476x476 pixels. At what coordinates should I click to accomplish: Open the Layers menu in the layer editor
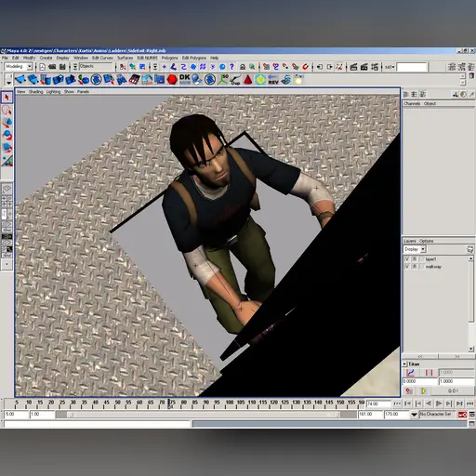(410, 241)
